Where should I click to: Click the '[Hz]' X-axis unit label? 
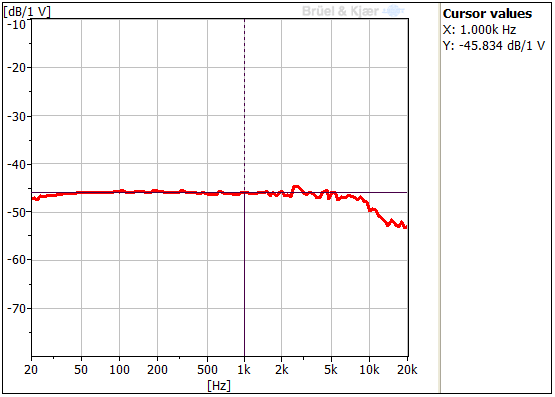[x=219, y=385]
